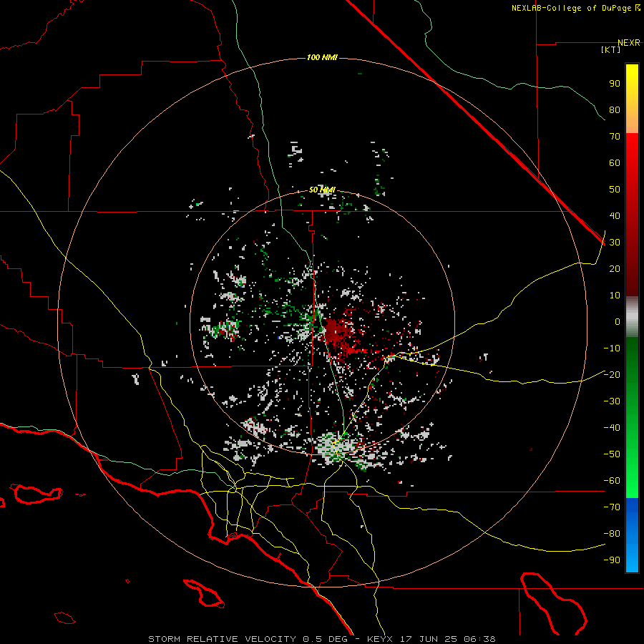This screenshot has height=644, width=644.
Task: Click the -60 scale value
Action: [x=612, y=481]
